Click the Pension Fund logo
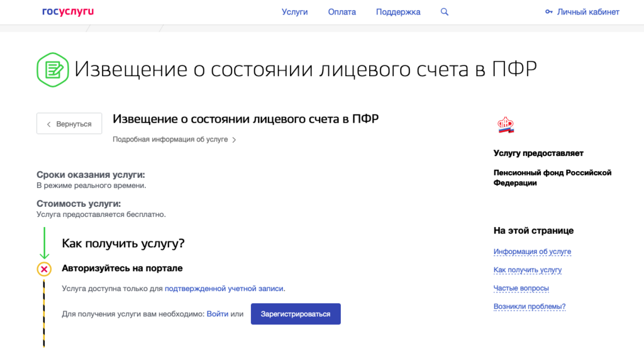Image resolution: width=644 pixels, height=349 pixels. click(506, 125)
